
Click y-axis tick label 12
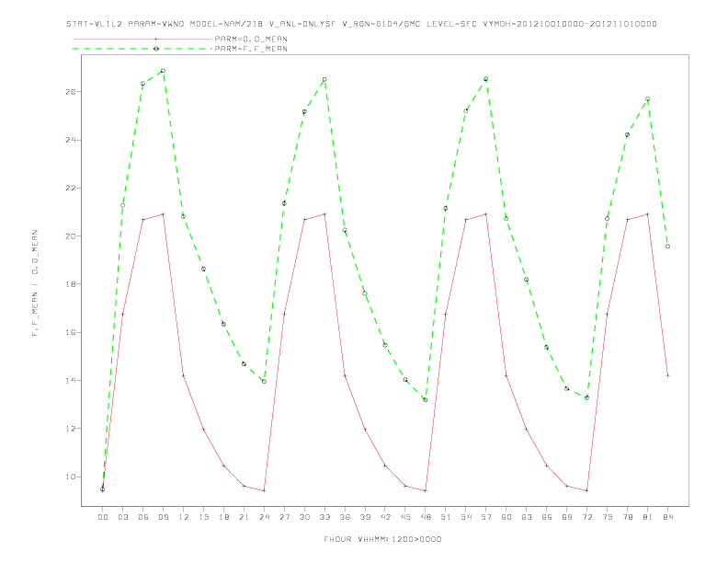coord(70,429)
